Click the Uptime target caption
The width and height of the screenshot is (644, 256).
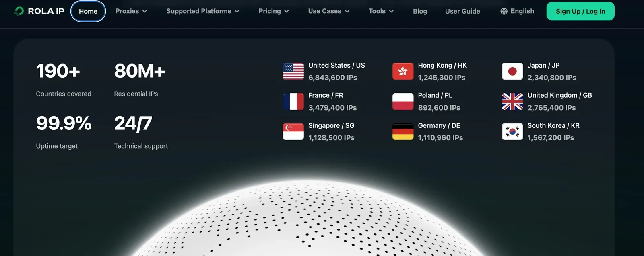point(57,146)
